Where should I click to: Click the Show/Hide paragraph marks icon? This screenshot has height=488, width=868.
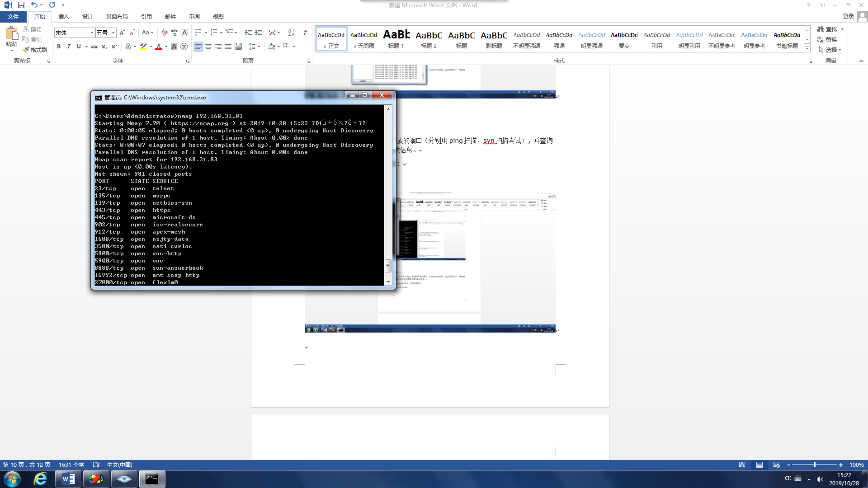click(x=306, y=33)
